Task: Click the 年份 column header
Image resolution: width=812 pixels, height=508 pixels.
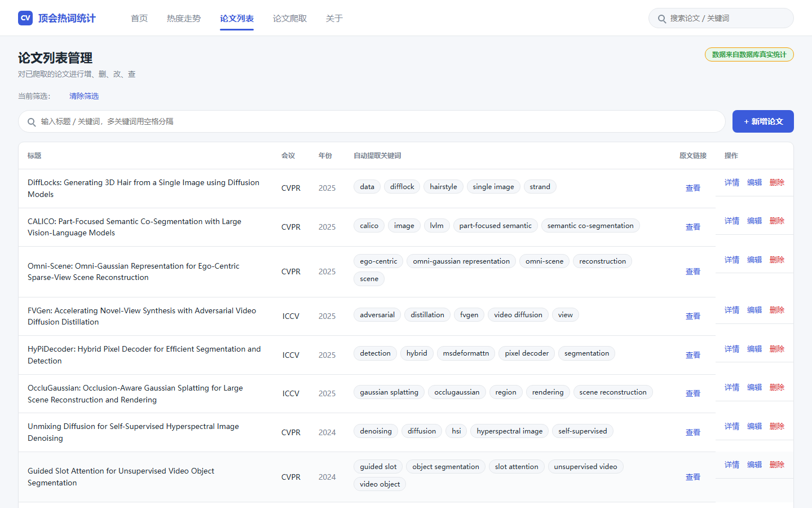Action: point(325,156)
